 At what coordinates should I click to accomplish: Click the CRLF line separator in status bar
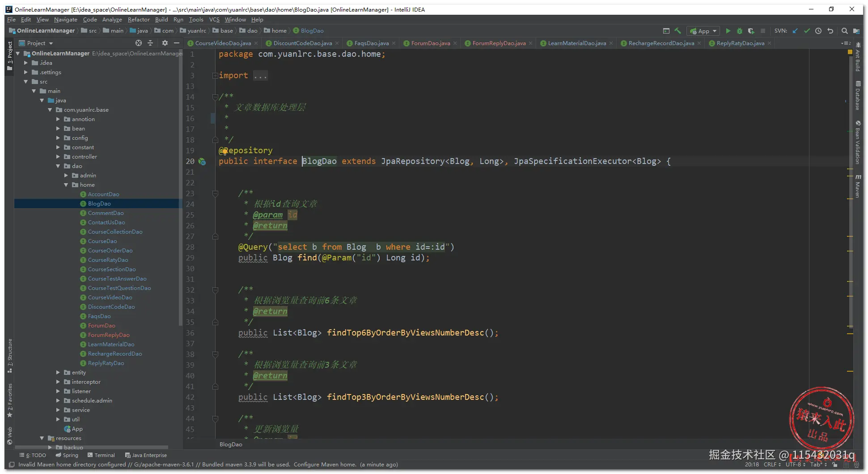[772, 465]
